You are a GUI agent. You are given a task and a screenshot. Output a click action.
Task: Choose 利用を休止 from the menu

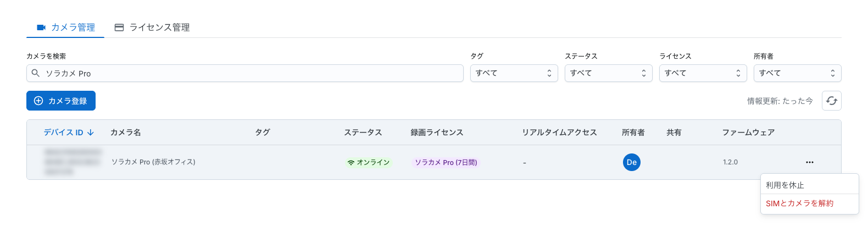(x=810, y=185)
